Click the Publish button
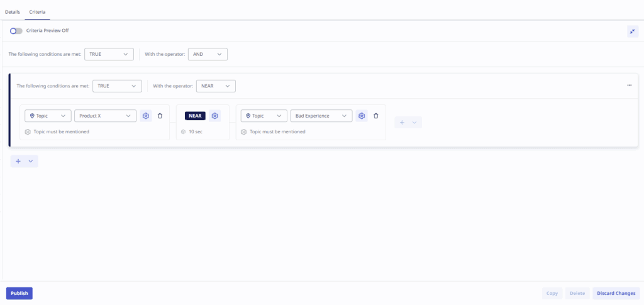 click(19, 293)
